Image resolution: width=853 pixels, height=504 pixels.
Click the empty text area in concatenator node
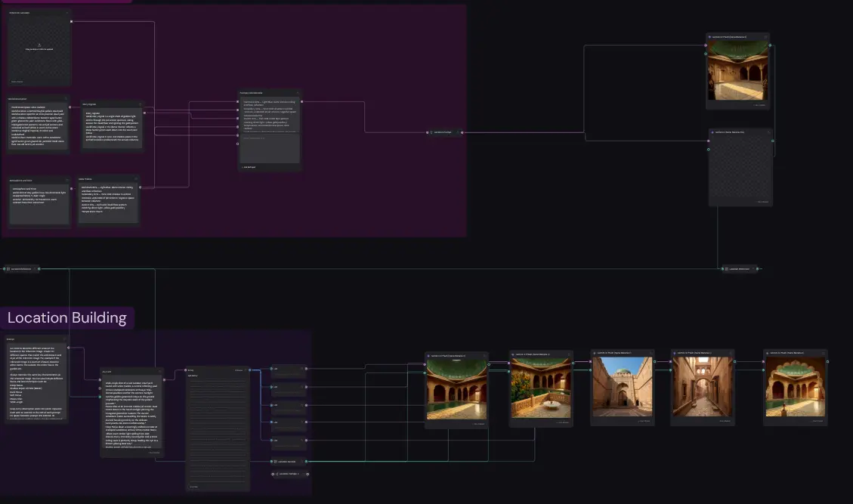click(270, 148)
